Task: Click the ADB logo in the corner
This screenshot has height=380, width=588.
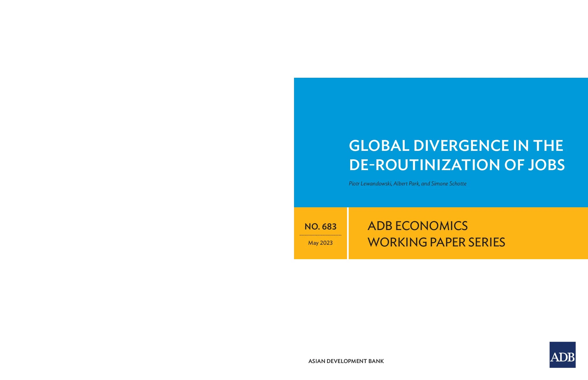Action: point(562,355)
